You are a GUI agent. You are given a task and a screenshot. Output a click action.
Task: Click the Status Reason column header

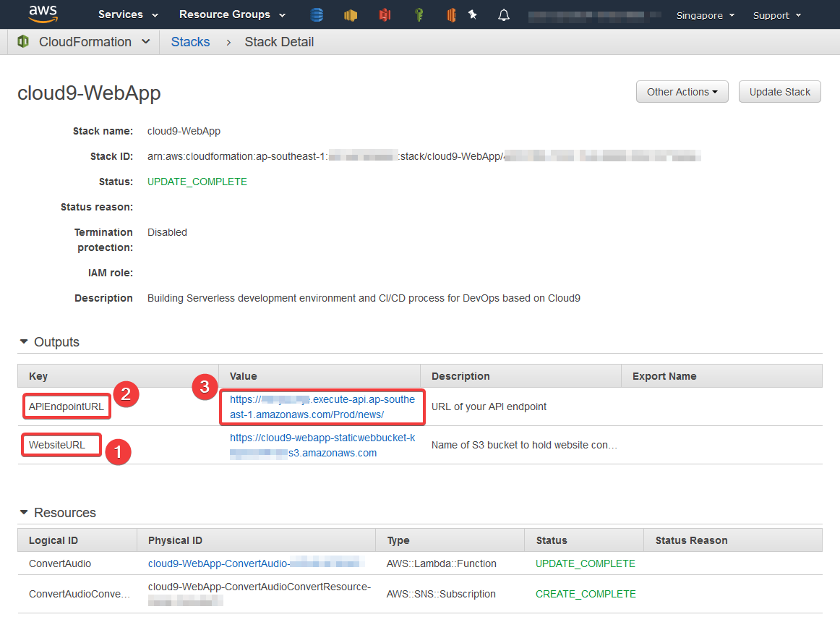point(733,540)
